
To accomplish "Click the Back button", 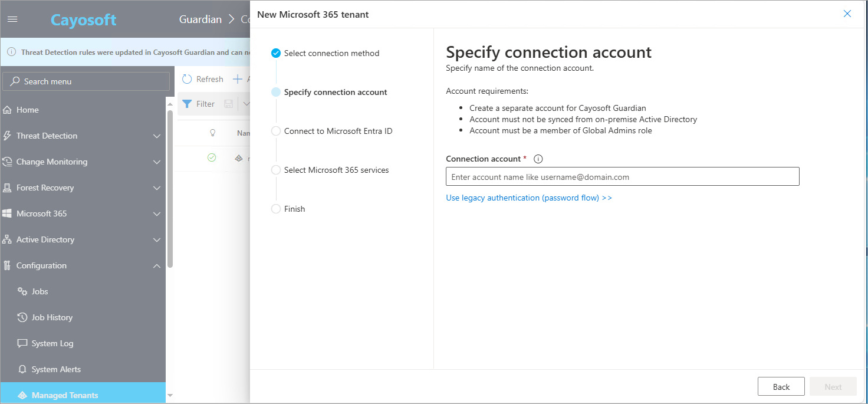I will pos(781,387).
